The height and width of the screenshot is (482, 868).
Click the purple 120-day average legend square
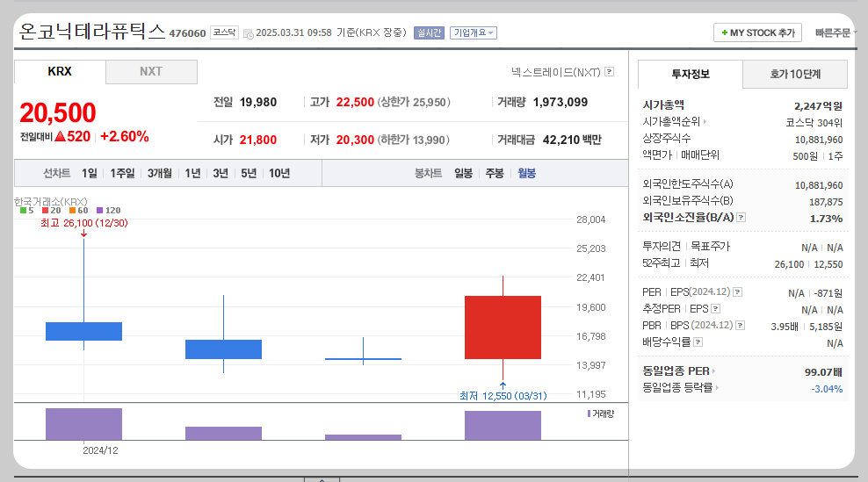pos(99,211)
